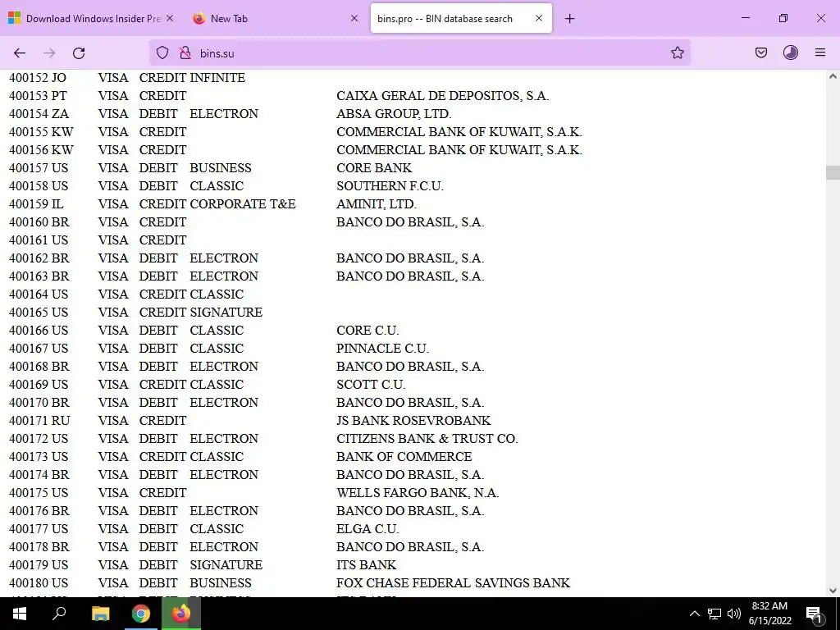Screen dimensions: 840x630
Task: Open a new tab with plus button
Action: pyautogui.click(x=570, y=19)
